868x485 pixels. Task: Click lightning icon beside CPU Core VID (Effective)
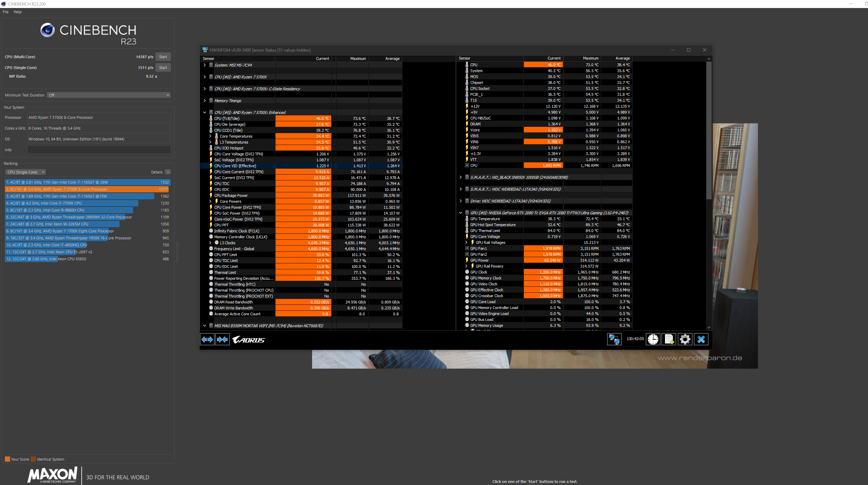pyautogui.click(x=211, y=166)
